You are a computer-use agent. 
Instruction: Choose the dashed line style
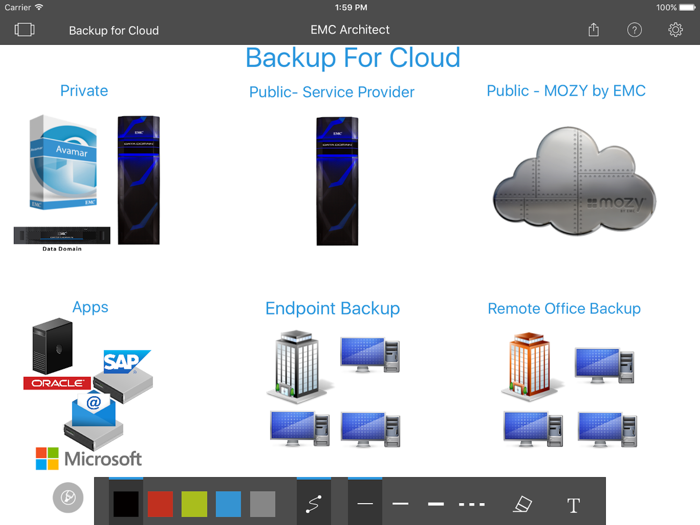(x=472, y=504)
